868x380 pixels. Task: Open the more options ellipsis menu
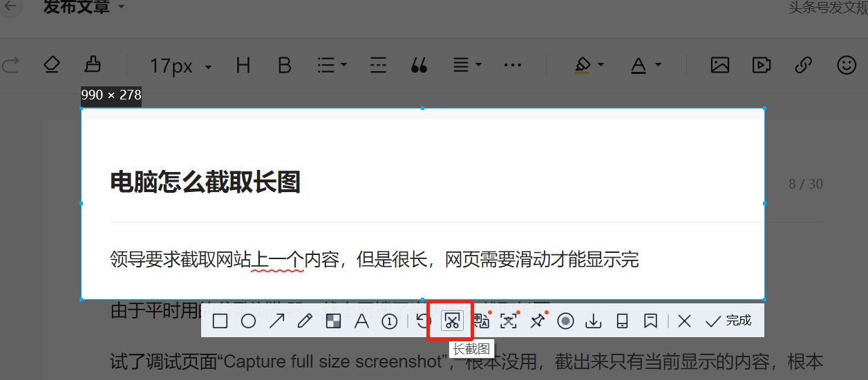coord(513,66)
